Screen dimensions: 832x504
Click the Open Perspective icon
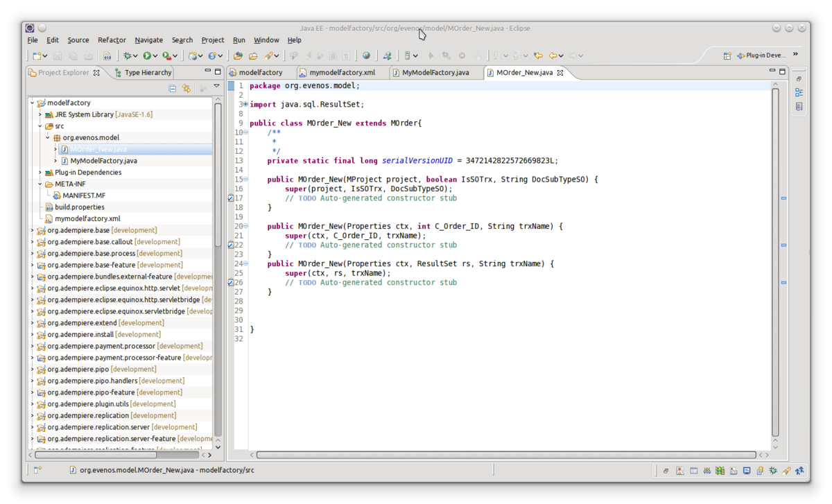point(727,55)
